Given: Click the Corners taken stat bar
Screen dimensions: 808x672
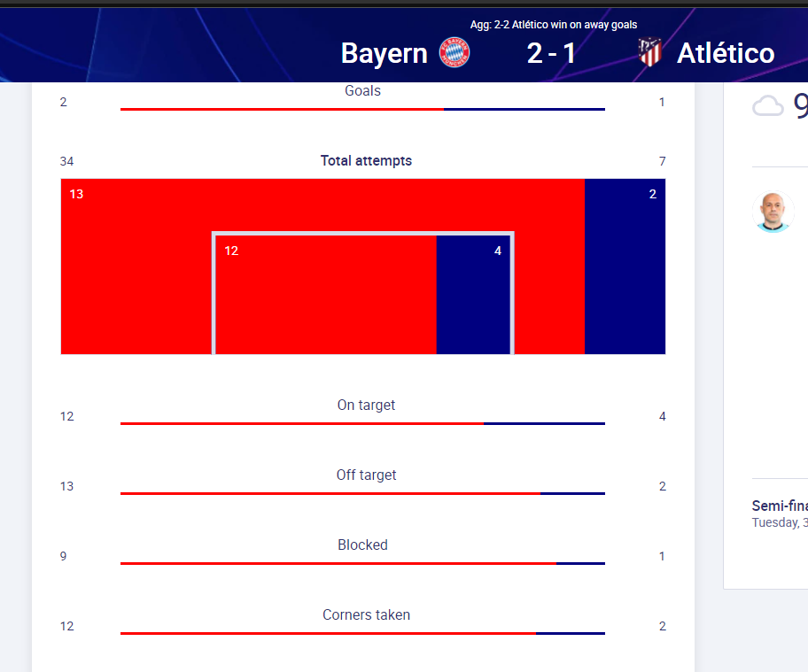Looking at the screenshot, I should pos(362,633).
